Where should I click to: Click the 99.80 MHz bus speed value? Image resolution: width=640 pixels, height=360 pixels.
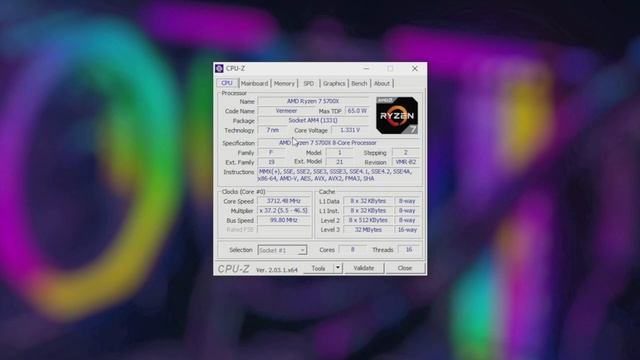(x=284, y=220)
